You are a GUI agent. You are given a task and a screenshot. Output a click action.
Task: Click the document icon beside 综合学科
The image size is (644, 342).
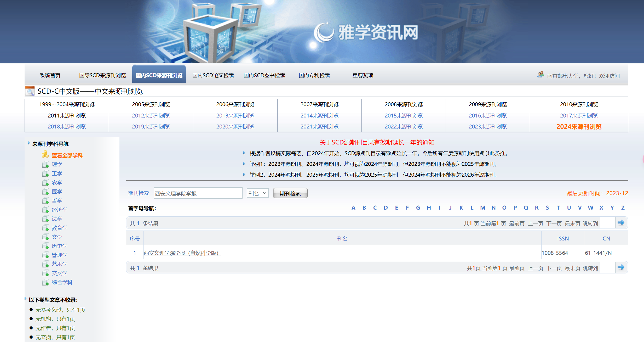pyautogui.click(x=45, y=282)
